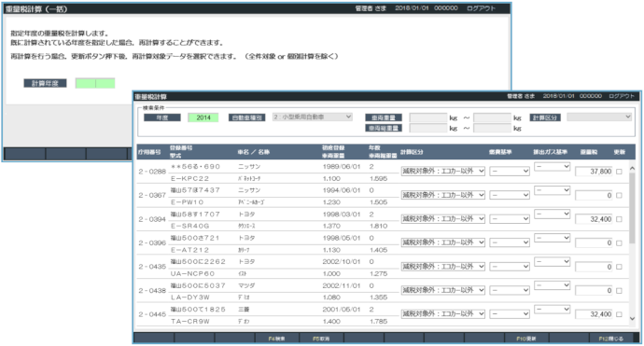Select the 庁用番号 2-0288 cell

[152, 172]
